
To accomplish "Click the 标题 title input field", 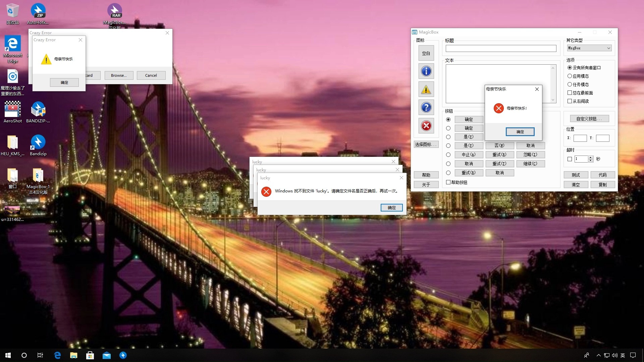I will point(501,49).
